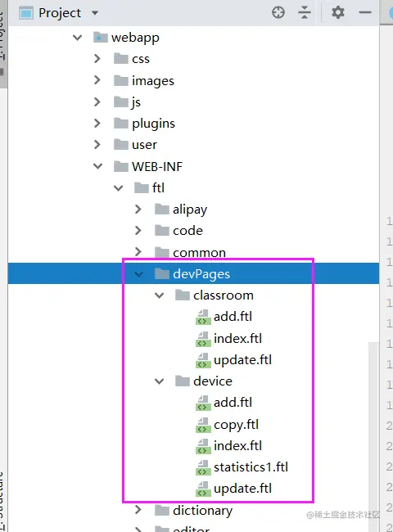Open the project panel settings gear
Screen dimensions: 393x532
tap(337, 12)
